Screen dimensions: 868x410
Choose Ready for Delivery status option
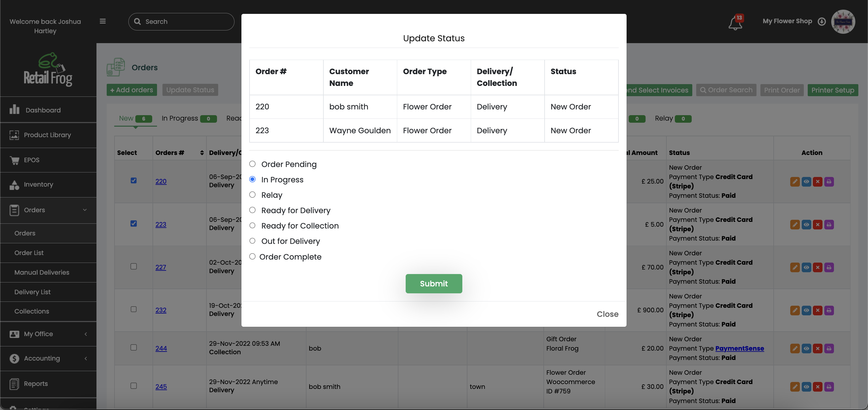[252, 210]
